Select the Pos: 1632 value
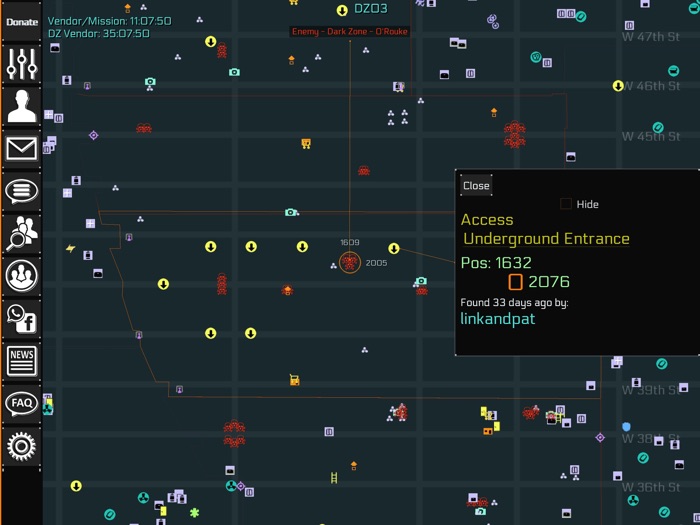The image size is (700, 525). (x=496, y=262)
